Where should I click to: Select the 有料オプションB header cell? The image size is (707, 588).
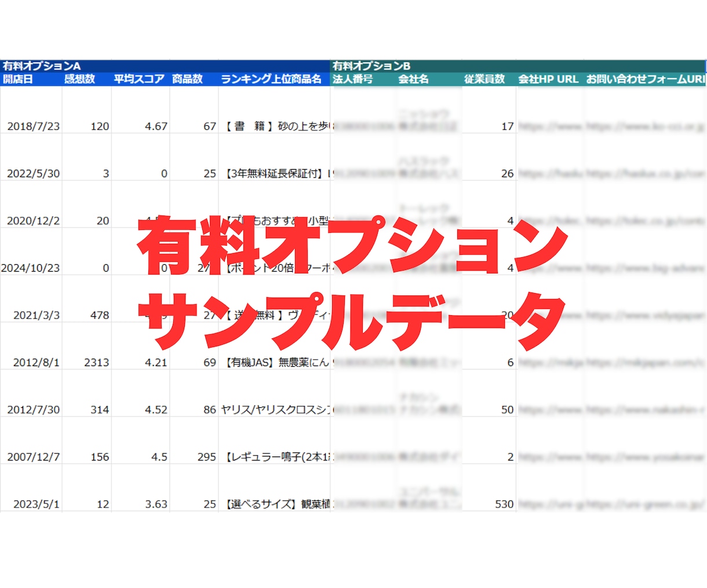tap(518, 66)
